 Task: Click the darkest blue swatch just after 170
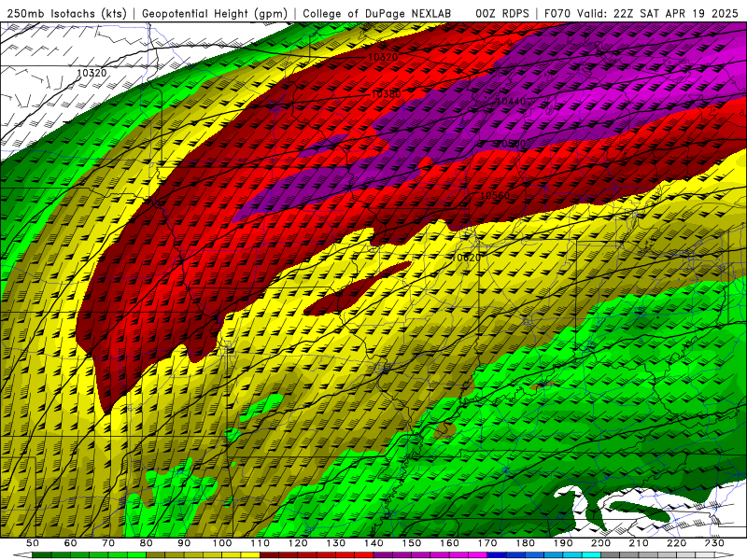[x=497, y=555]
